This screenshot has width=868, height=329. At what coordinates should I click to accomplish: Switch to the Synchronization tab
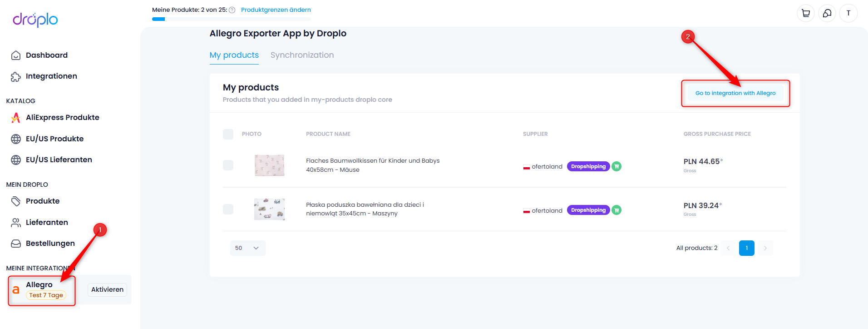click(x=302, y=55)
